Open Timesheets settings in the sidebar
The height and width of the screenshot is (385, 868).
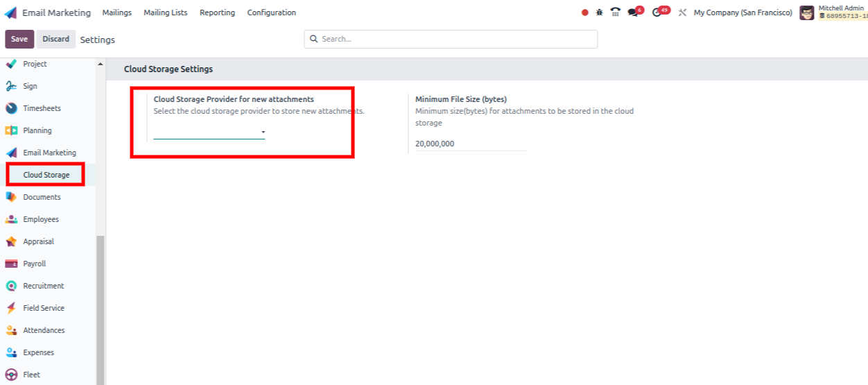click(42, 108)
